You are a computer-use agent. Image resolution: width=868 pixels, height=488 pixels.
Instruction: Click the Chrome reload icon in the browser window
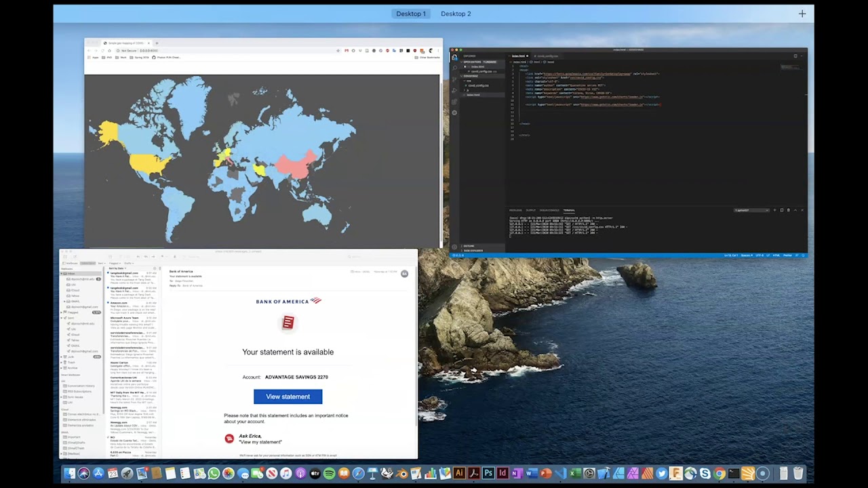(x=102, y=51)
